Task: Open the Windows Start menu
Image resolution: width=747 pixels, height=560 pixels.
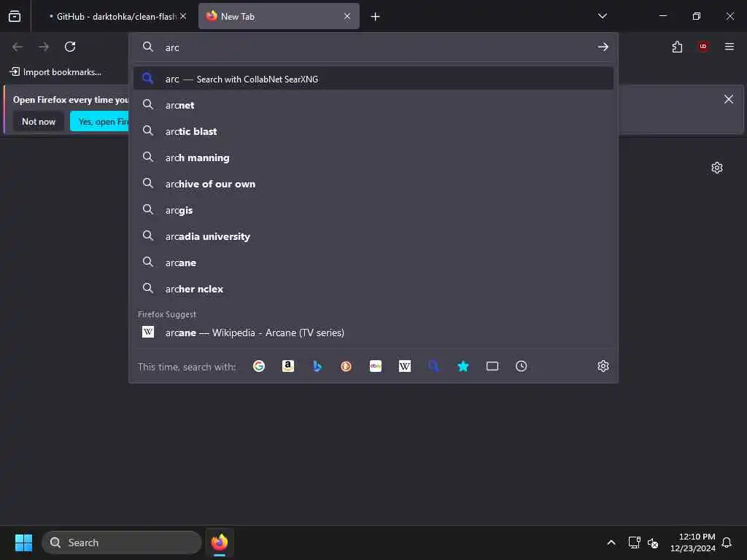Action: (23, 542)
